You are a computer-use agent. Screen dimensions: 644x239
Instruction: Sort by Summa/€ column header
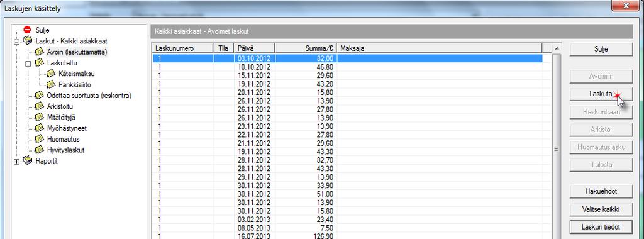point(306,48)
